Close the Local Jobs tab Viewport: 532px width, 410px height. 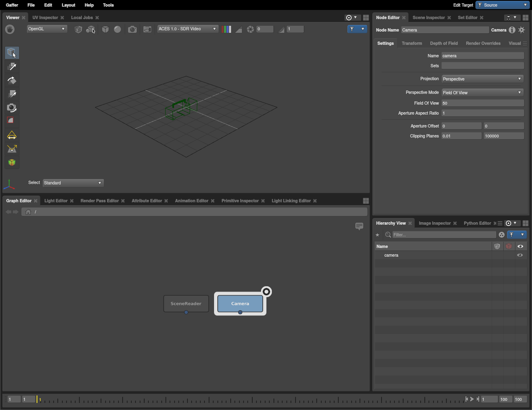click(x=97, y=17)
